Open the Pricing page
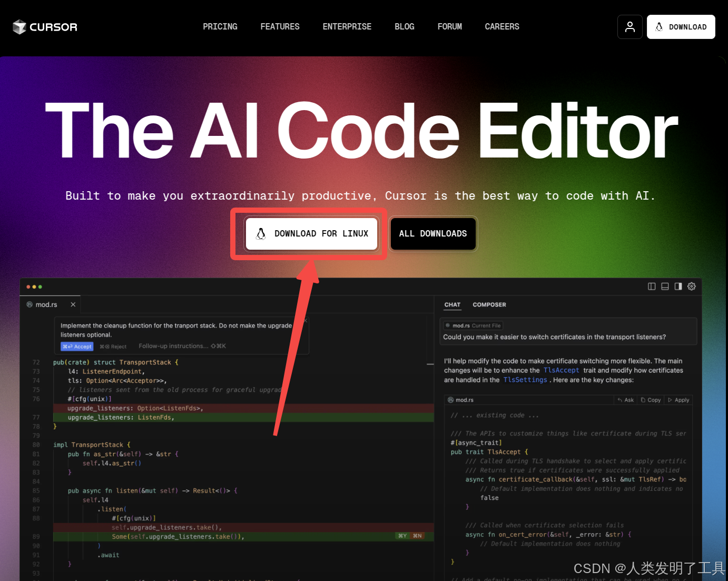The image size is (728, 581). point(220,26)
